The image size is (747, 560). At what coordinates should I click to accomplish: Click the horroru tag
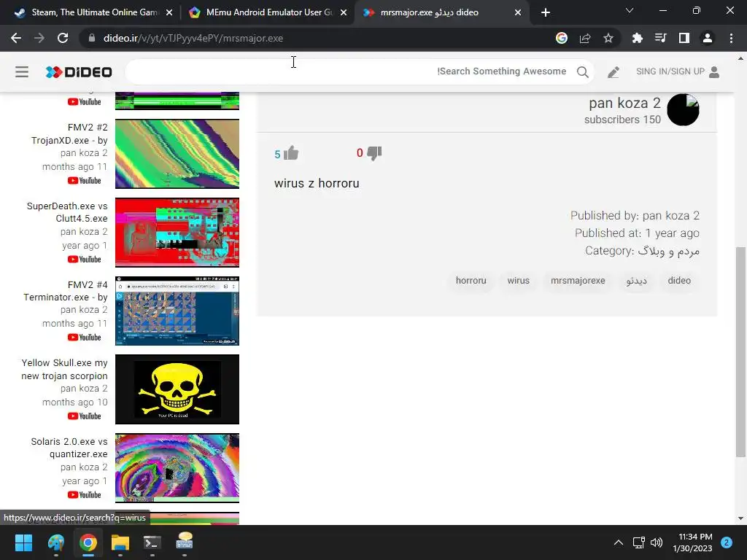(471, 281)
